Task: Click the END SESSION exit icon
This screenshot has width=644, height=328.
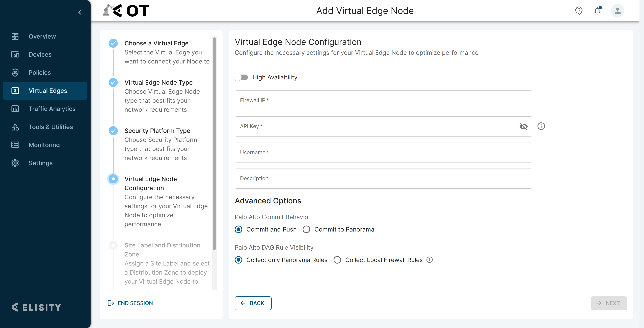Action: point(111,303)
